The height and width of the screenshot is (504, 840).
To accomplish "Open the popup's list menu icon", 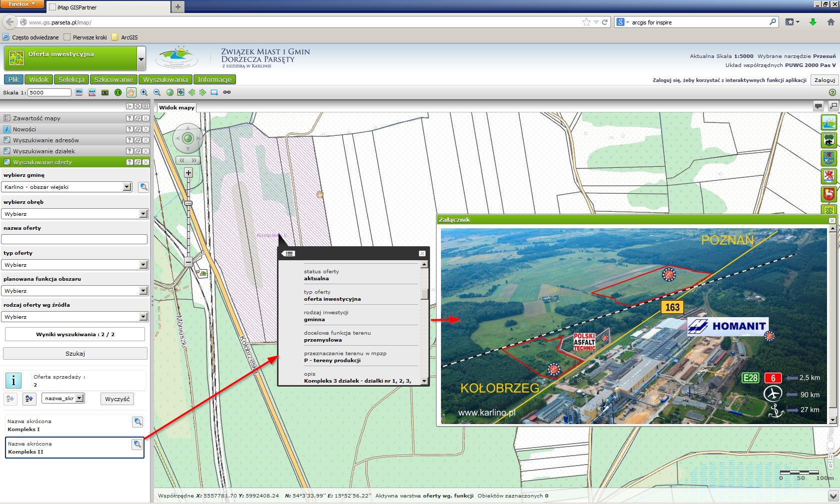I will 288,253.
